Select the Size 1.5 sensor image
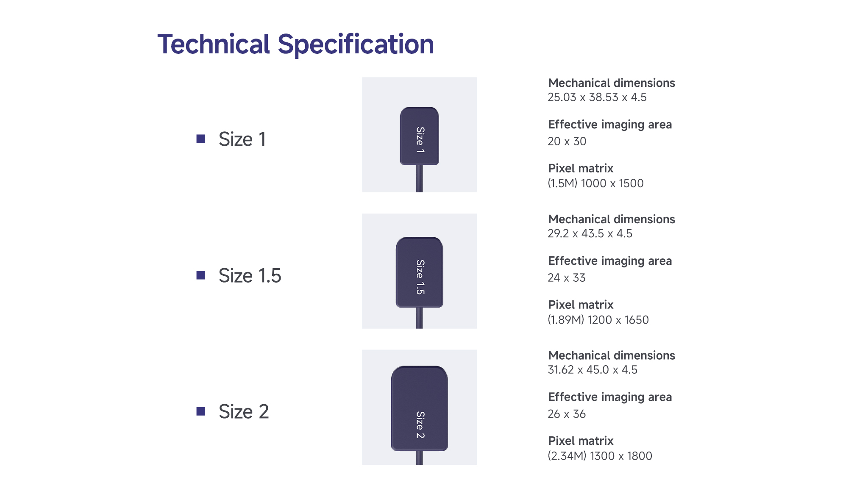Image resolution: width=868 pixels, height=480 pixels. click(x=419, y=271)
